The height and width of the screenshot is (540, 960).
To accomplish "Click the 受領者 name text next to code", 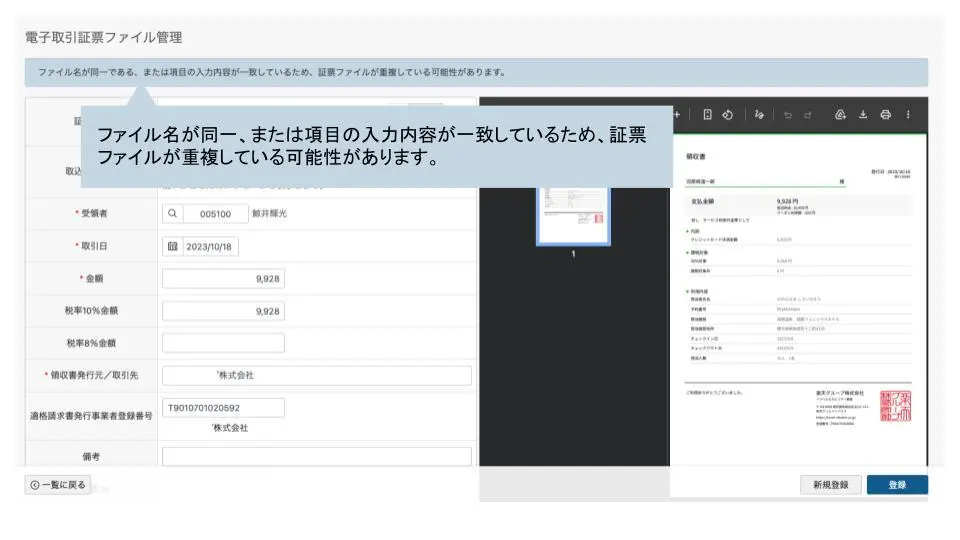I will point(269,214).
